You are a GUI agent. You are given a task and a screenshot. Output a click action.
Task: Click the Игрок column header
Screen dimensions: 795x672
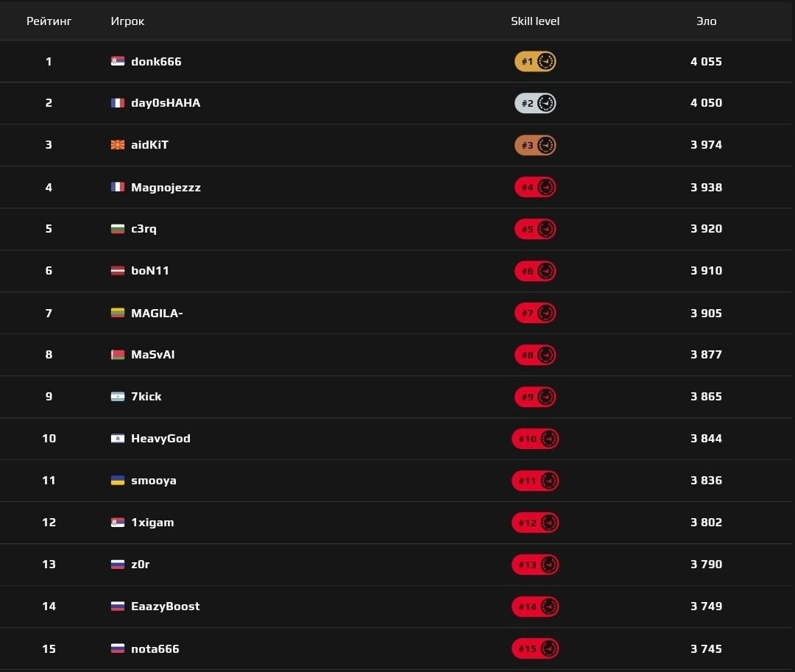(x=127, y=21)
